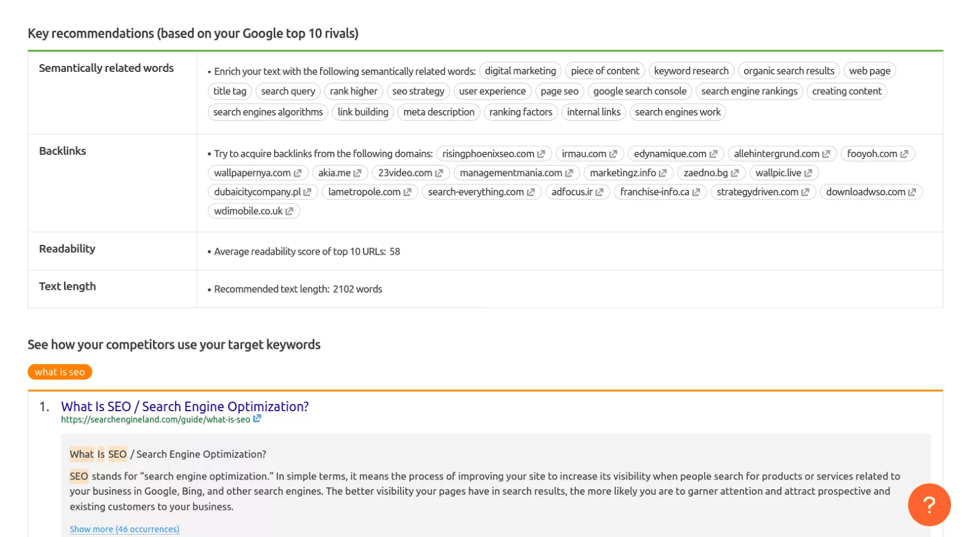This screenshot has width=980, height=537.
Task: Select the 'meta description' keyword tag
Action: tap(439, 112)
